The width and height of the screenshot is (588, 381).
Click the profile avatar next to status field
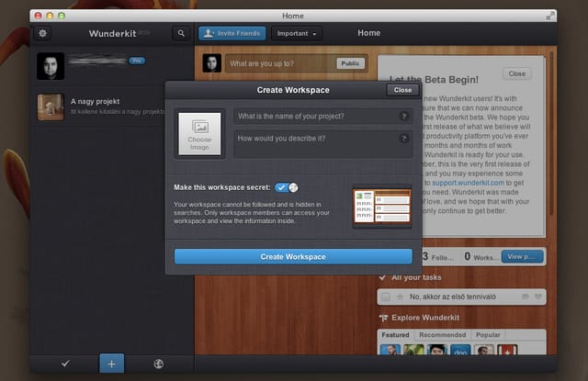(212, 63)
